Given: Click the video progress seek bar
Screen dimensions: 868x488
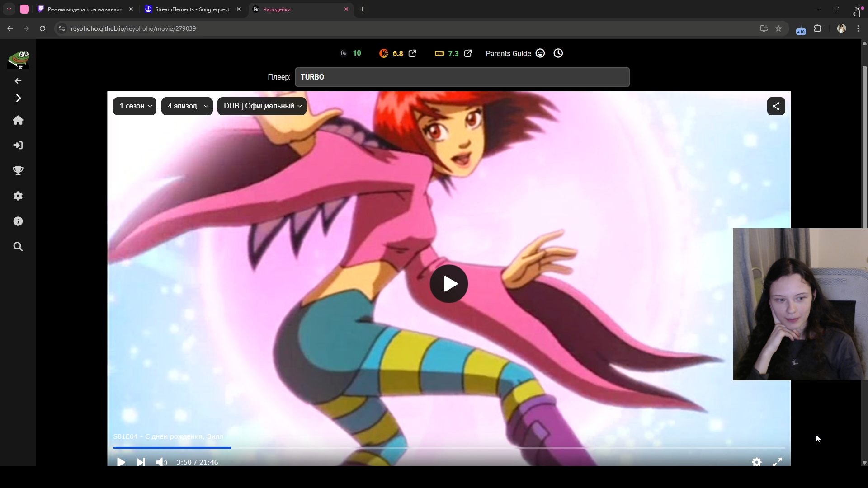Looking at the screenshot, I should [x=448, y=448].
